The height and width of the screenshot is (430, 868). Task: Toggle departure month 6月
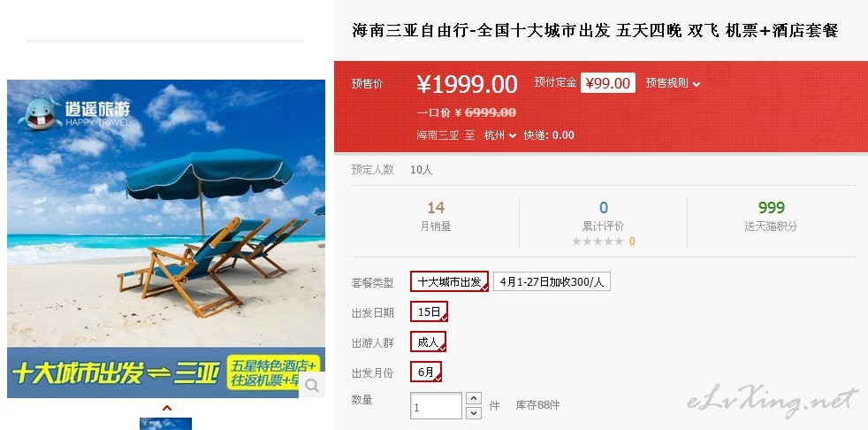click(426, 372)
